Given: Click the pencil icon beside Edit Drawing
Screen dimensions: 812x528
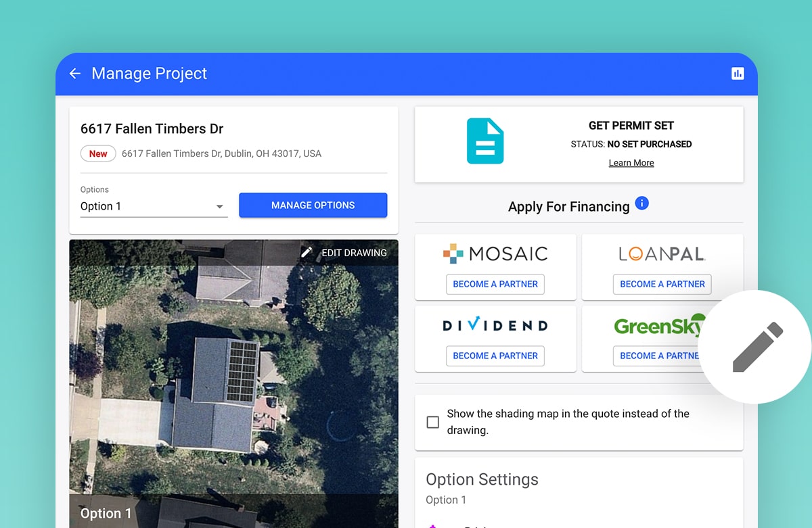Looking at the screenshot, I should point(307,252).
